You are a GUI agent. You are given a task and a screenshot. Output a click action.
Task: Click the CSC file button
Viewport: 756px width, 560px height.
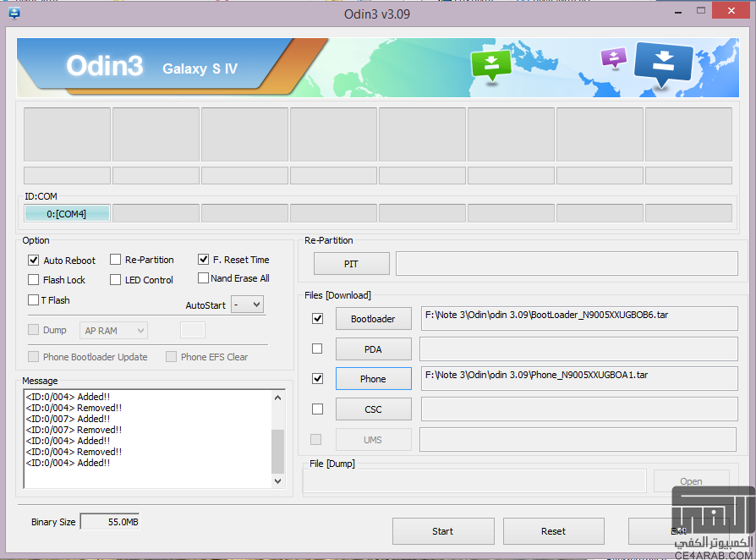pyautogui.click(x=373, y=409)
